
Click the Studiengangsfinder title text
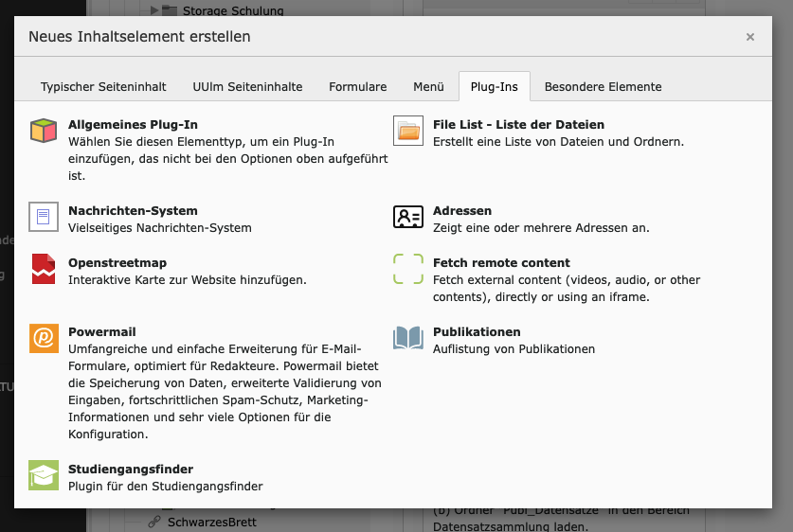click(131, 470)
